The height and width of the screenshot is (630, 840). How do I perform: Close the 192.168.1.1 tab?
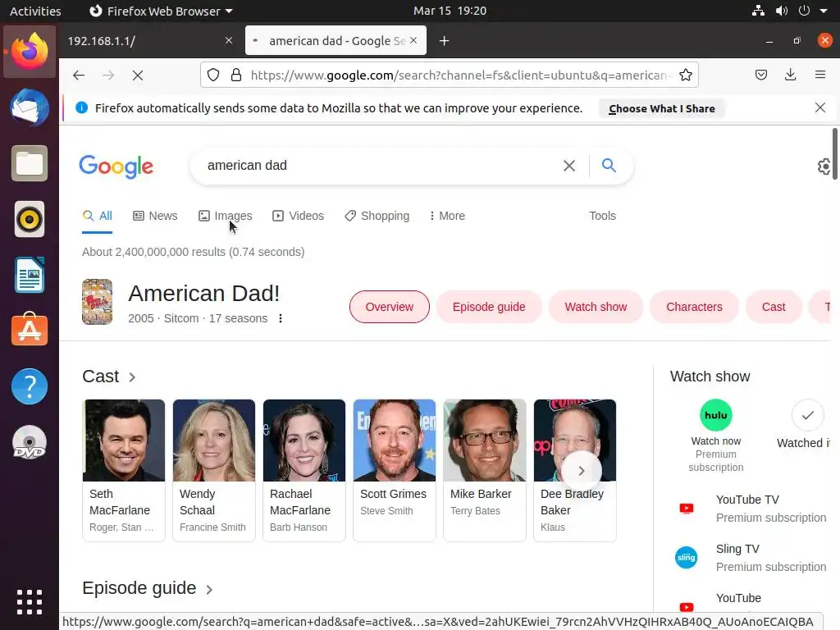pos(229,40)
